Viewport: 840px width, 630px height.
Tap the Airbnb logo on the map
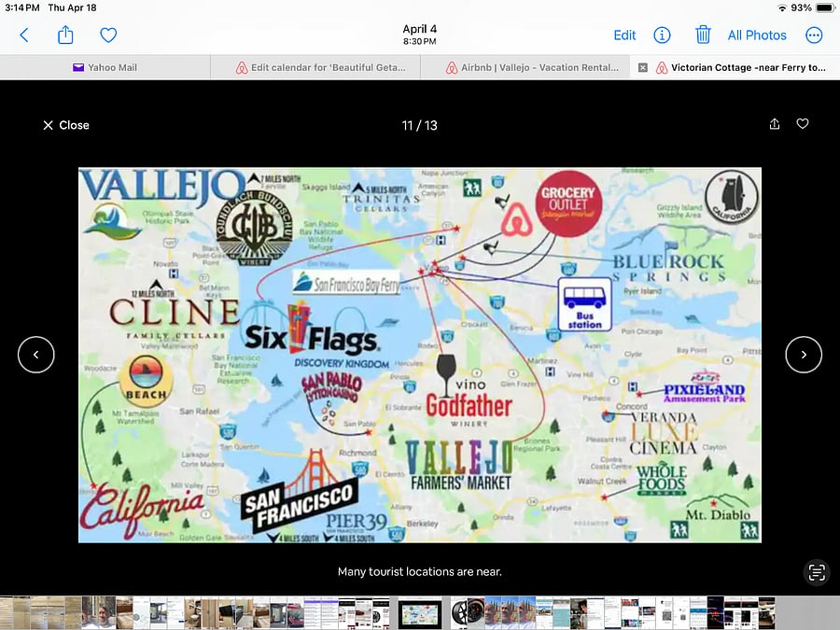[516, 219]
